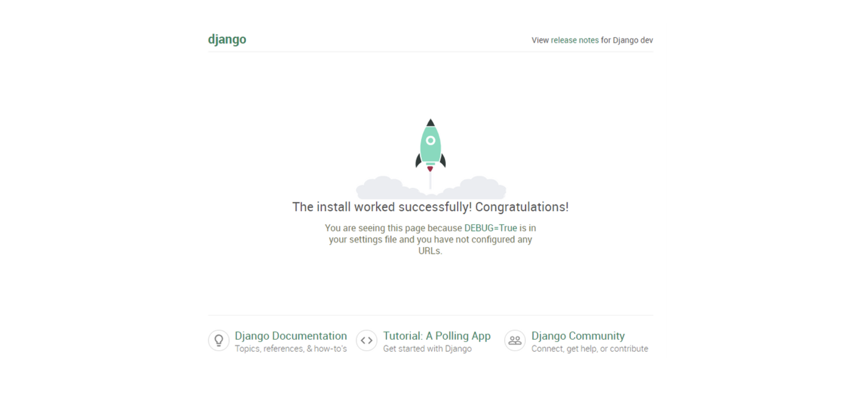This screenshot has width=868, height=394.
Task: Visit the Django Community link title
Action: (x=578, y=336)
